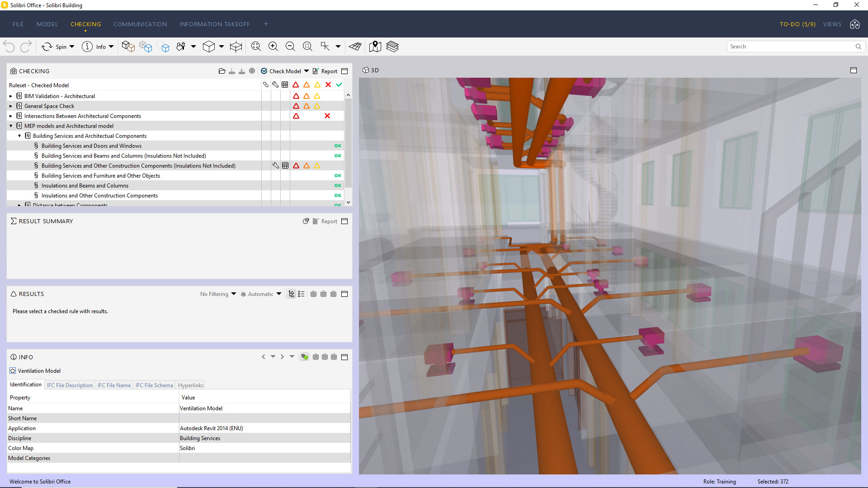The image size is (868, 488).
Task: Switch to INFORMATION TAKEOFF tab
Action: (214, 24)
